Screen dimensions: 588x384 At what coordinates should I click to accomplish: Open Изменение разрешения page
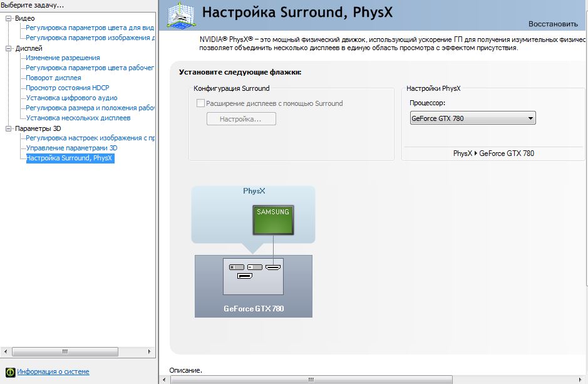[x=63, y=58]
